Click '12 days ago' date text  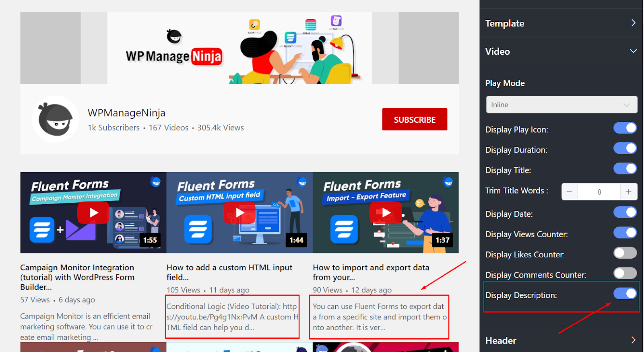[372, 290]
